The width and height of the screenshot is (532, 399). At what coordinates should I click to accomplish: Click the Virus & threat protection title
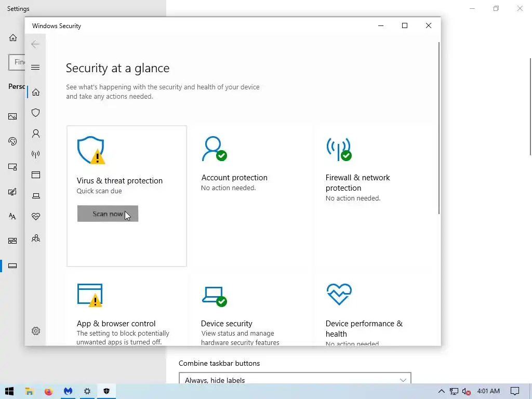tap(119, 180)
